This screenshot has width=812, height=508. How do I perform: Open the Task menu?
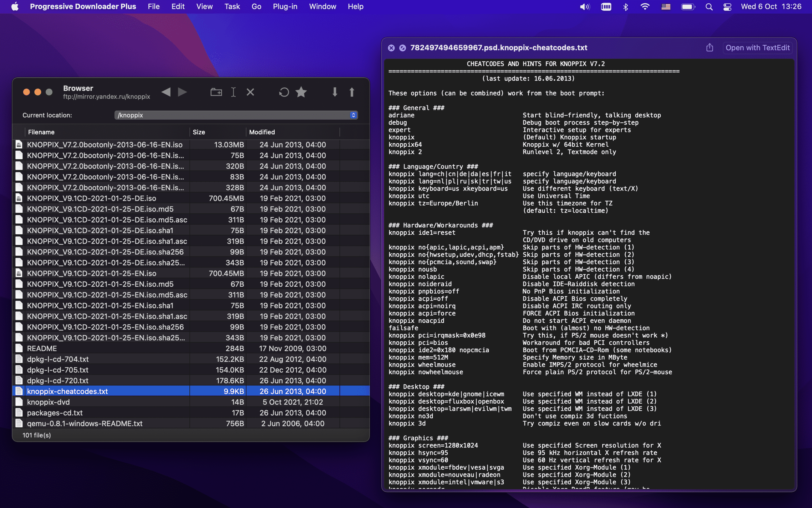click(x=232, y=6)
